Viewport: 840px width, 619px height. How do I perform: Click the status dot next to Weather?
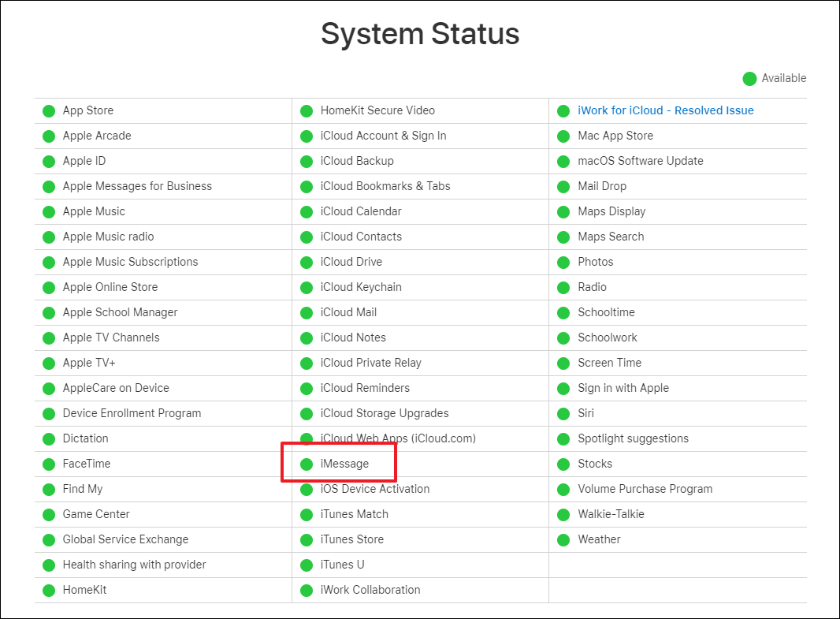pos(563,539)
